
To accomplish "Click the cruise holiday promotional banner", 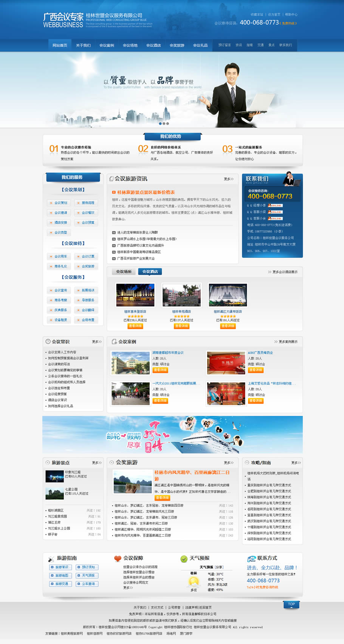I will tap(172, 435).
